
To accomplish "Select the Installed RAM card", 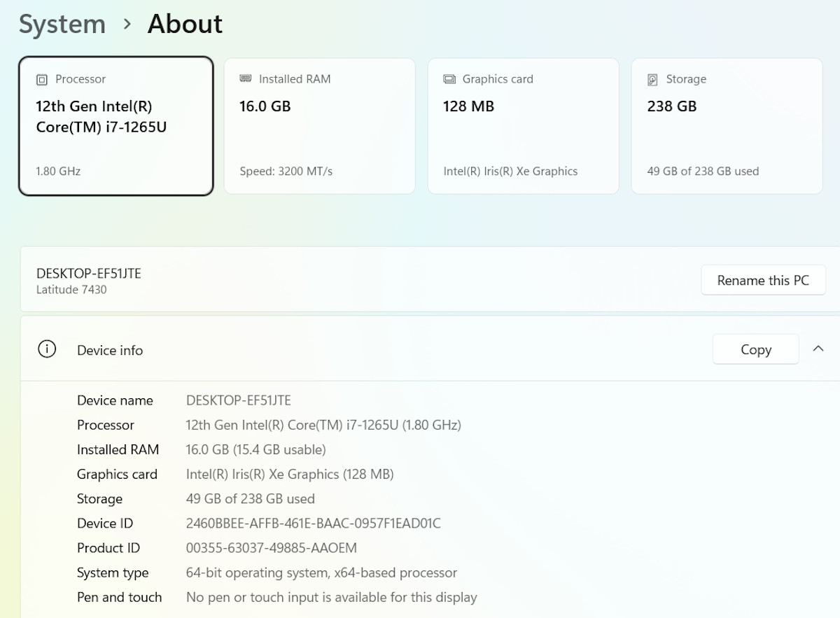I will point(320,126).
